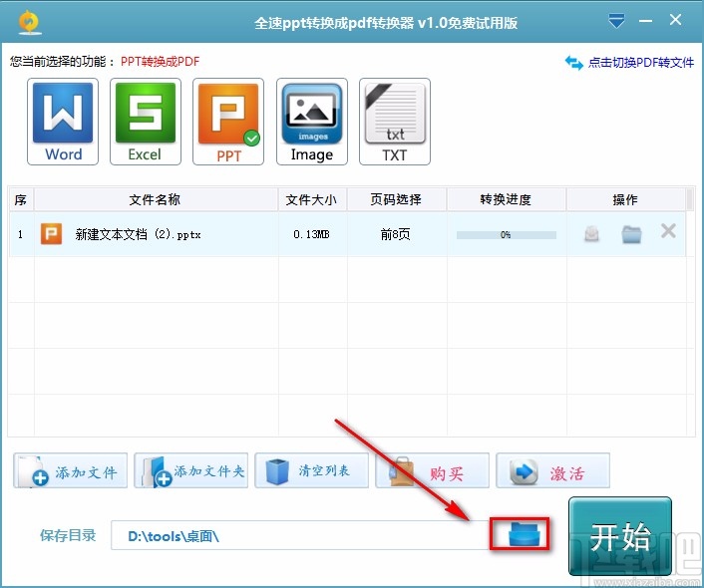Click the 激活 button
This screenshot has width=704, height=588.
[552, 470]
